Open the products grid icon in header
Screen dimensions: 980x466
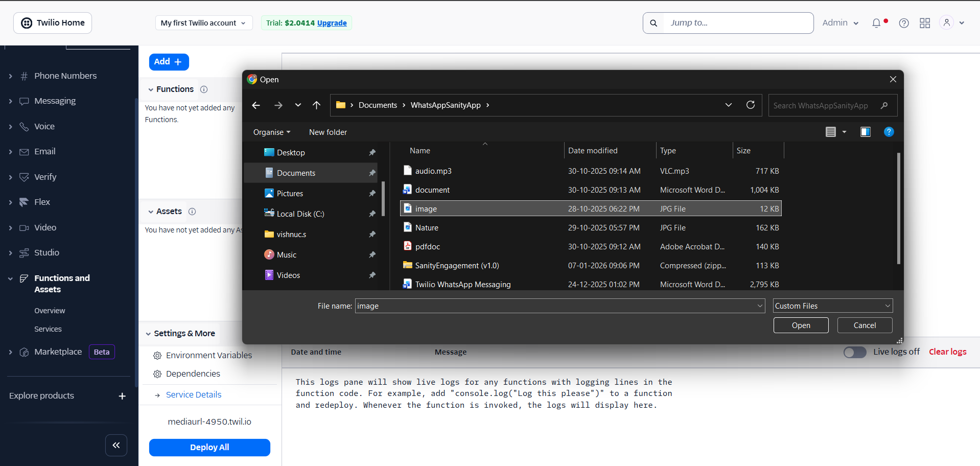click(925, 23)
